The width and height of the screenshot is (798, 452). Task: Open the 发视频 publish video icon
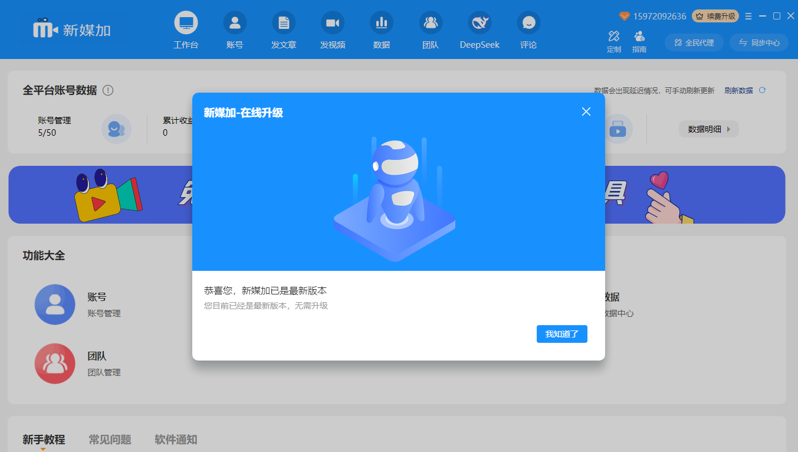pos(332,23)
